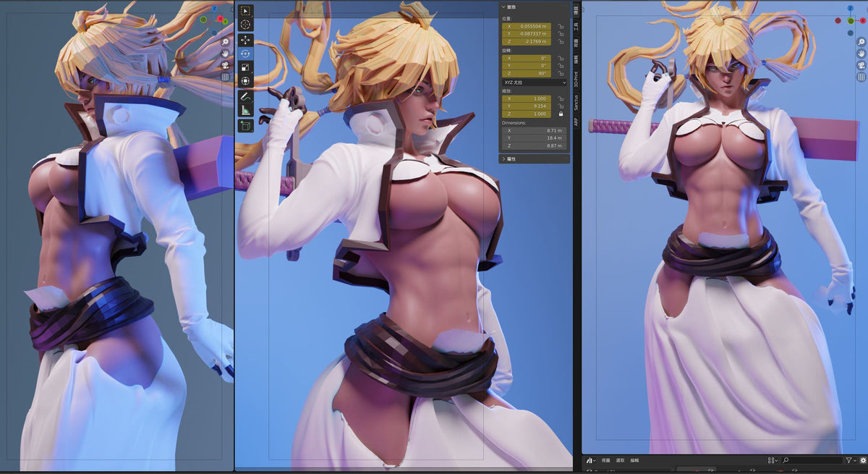The image size is (868, 474).
Task: Select the 3D Cursor tool
Action: coord(245,24)
